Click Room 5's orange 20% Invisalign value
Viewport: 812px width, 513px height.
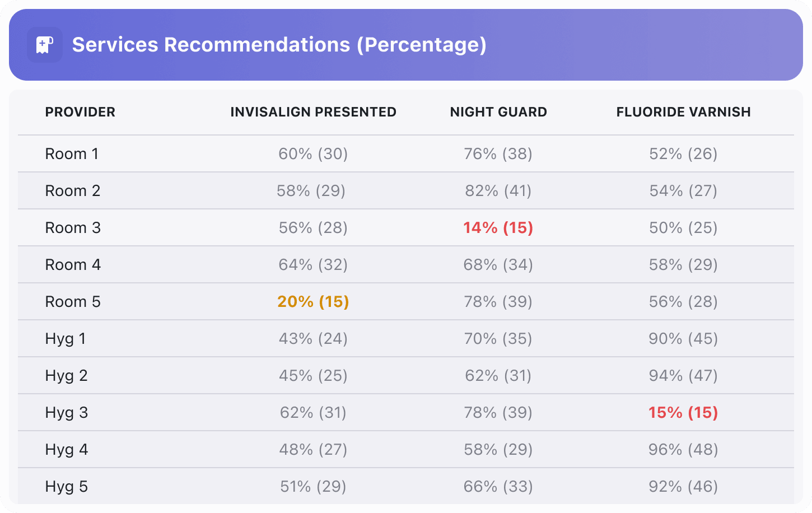313,302
